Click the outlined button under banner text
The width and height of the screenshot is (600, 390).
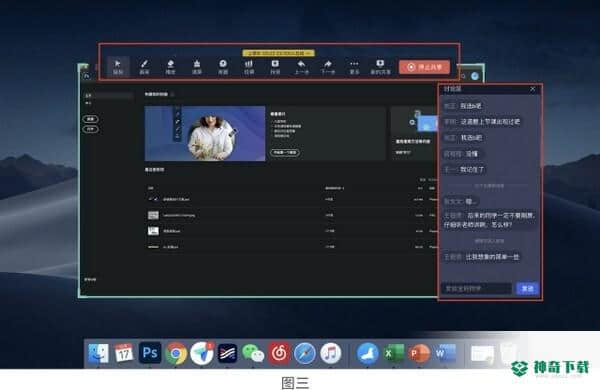pos(285,152)
